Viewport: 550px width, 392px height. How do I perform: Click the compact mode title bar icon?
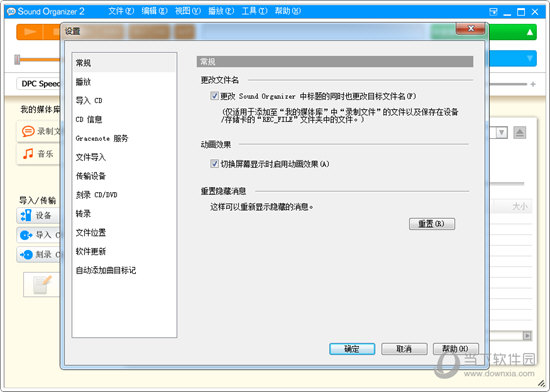(x=493, y=12)
